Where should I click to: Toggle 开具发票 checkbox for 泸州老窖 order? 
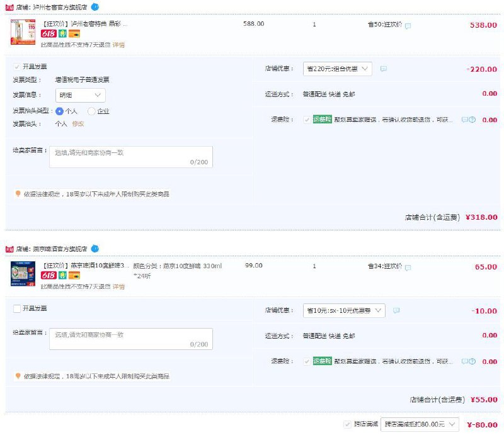[x=17, y=67]
